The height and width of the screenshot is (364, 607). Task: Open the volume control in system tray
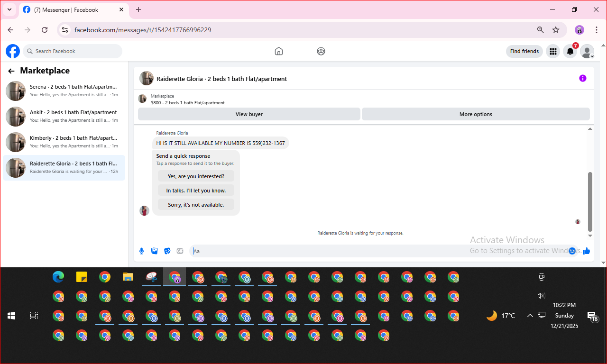(x=541, y=296)
